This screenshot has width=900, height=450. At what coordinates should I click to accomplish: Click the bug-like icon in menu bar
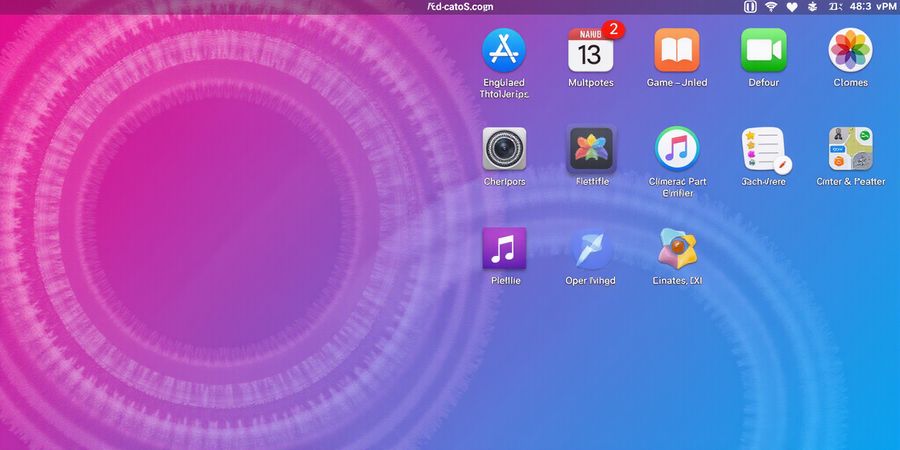click(812, 7)
